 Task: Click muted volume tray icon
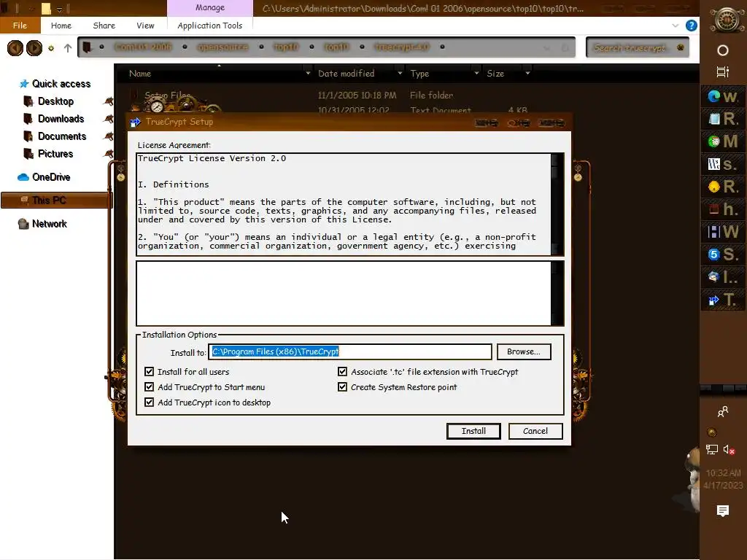click(x=729, y=449)
